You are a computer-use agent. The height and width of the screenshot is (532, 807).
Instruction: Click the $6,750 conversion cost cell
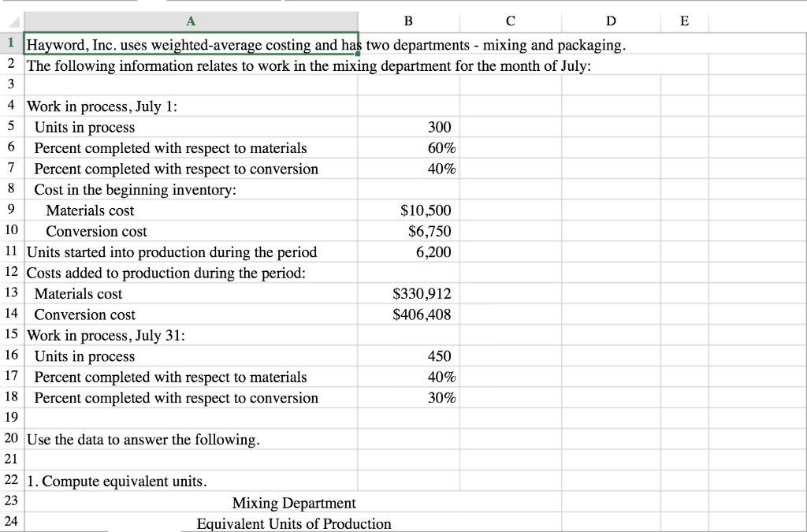click(x=409, y=232)
